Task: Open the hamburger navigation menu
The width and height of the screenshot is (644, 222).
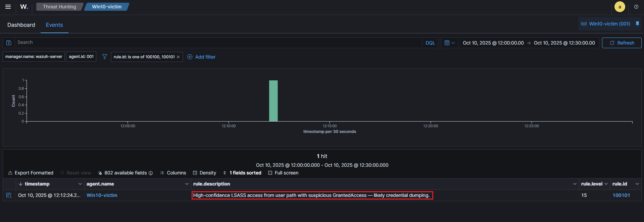Action: [8, 7]
